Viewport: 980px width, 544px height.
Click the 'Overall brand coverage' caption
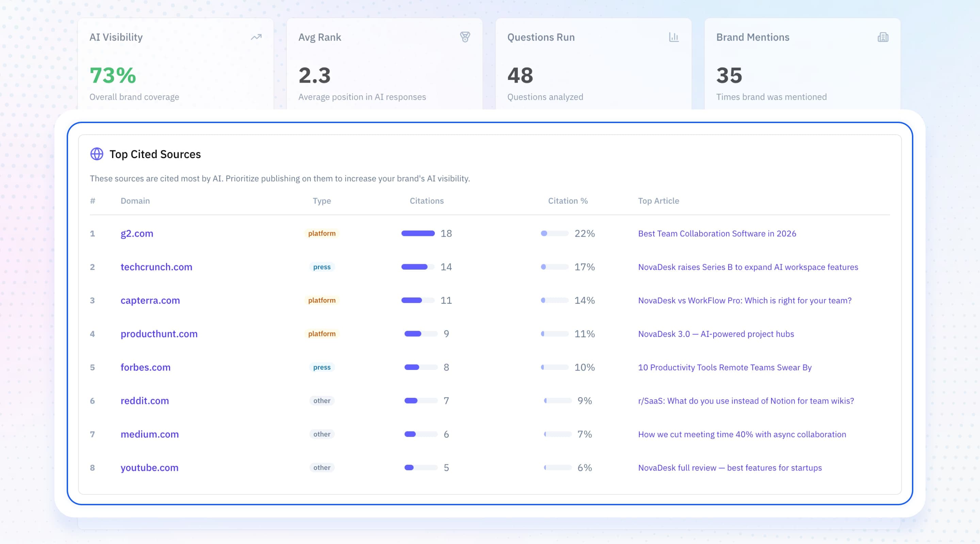(134, 97)
